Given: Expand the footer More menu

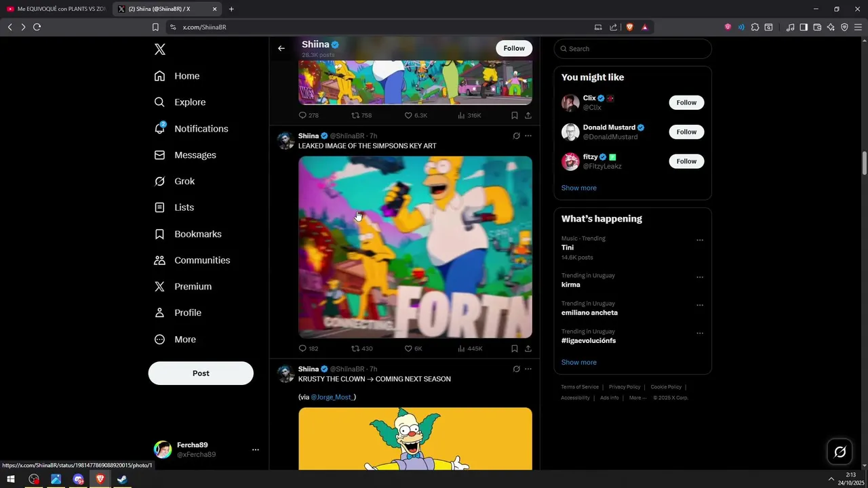Looking at the screenshot, I should (637, 398).
